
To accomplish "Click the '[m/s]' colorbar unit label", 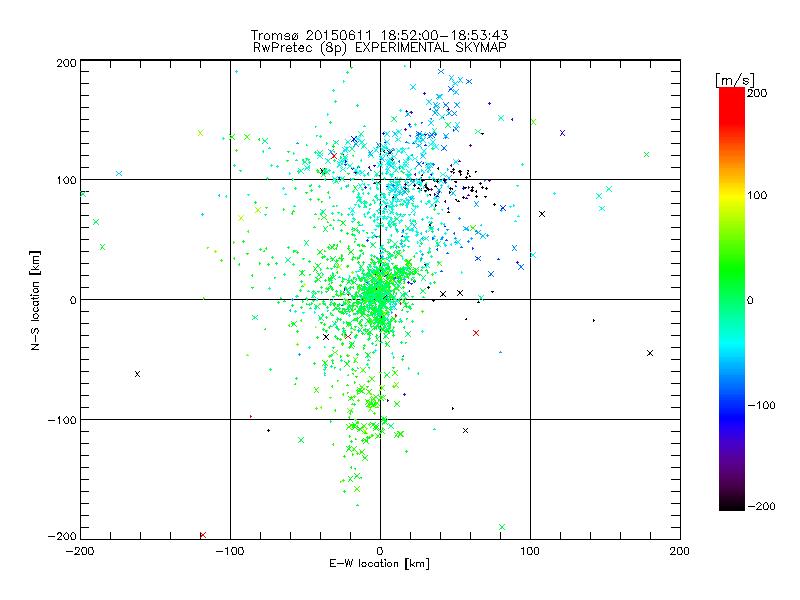I will click(735, 80).
